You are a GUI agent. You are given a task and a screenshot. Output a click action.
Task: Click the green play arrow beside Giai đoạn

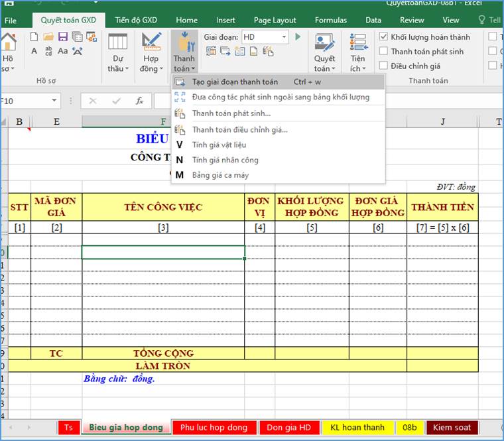298,37
